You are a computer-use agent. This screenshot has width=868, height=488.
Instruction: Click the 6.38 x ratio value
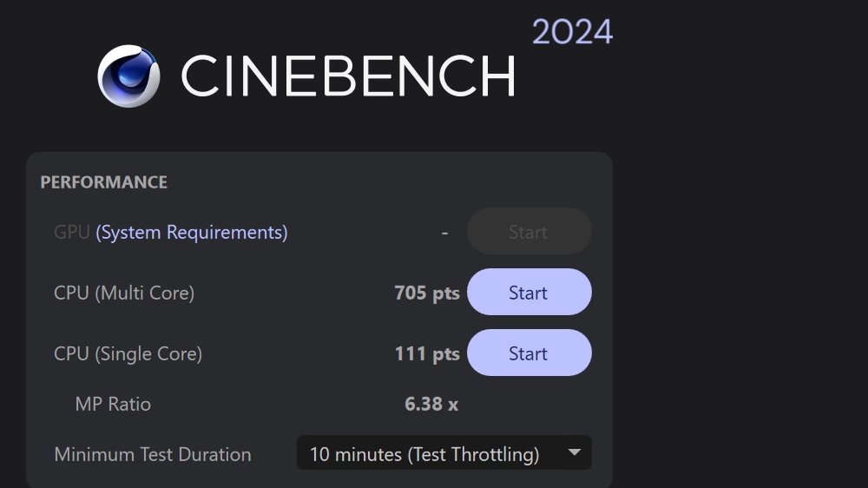click(x=431, y=404)
